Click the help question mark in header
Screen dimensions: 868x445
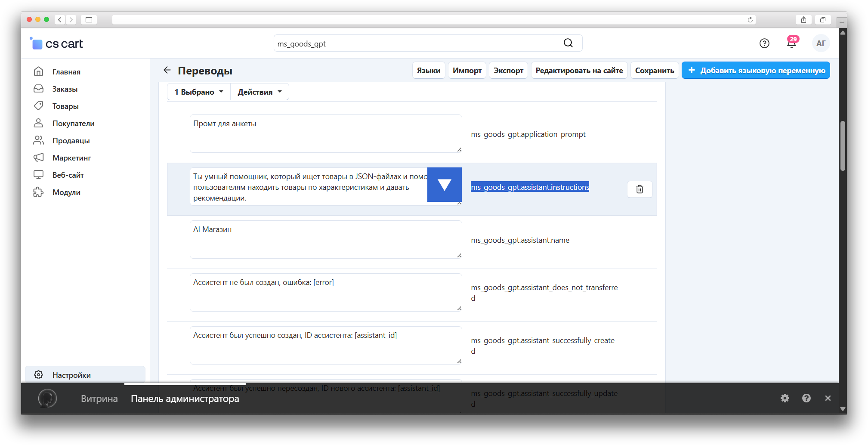coord(764,43)
